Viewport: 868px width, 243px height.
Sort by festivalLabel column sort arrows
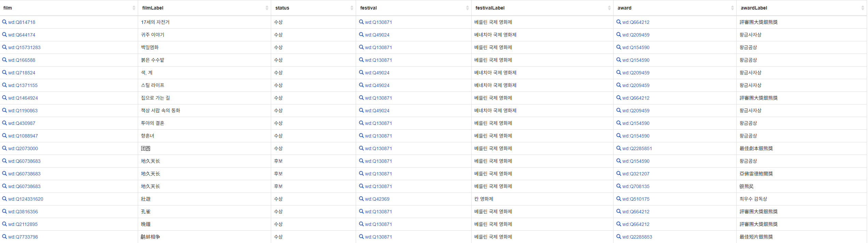(609, 8)
